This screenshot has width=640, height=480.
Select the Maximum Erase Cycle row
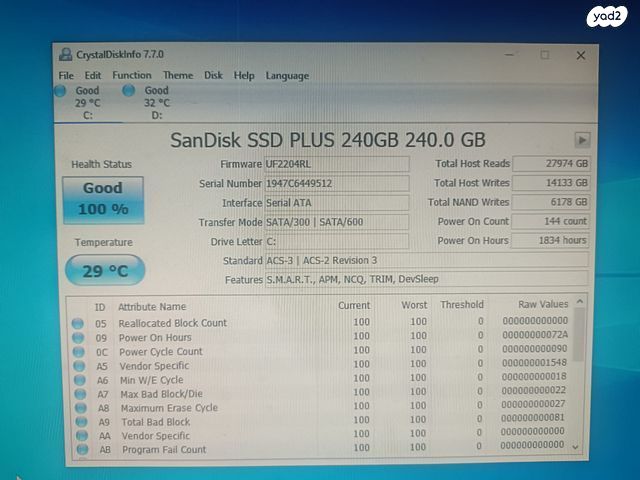point(322,407)
